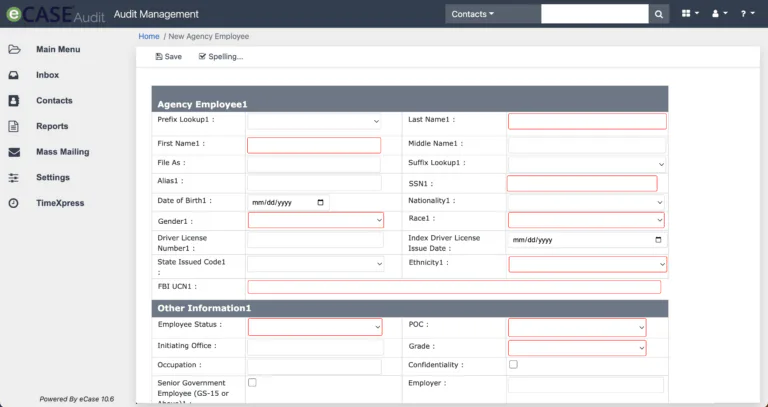The image size is (768, 407).
Task: Click the Powered By eCase 10.6 text
Action: (x=77, y=399)
